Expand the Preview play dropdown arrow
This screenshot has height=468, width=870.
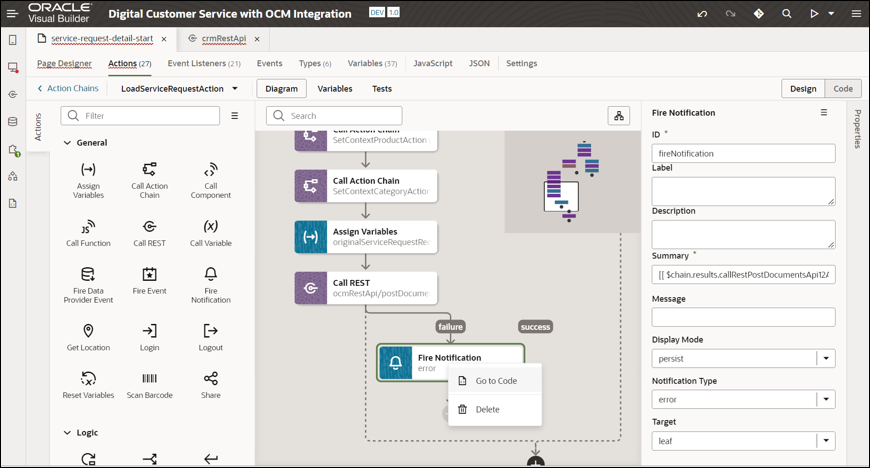pos(831,13)
